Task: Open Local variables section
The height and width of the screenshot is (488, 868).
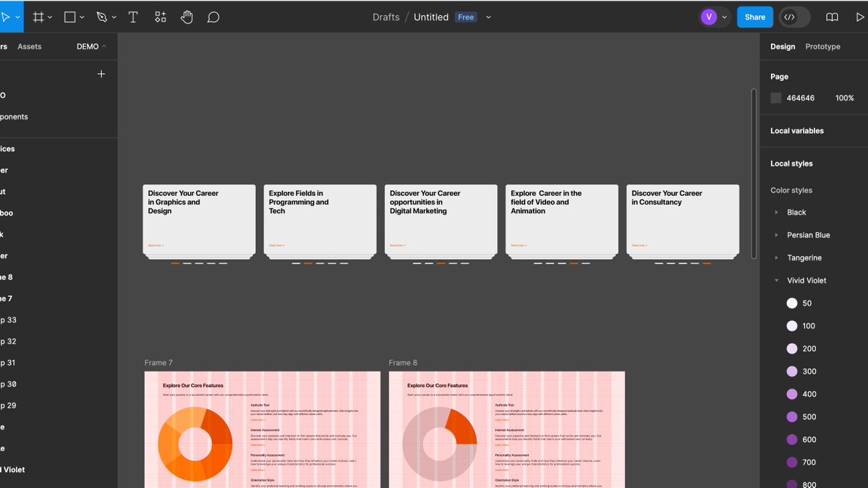Action: point(797,131)
